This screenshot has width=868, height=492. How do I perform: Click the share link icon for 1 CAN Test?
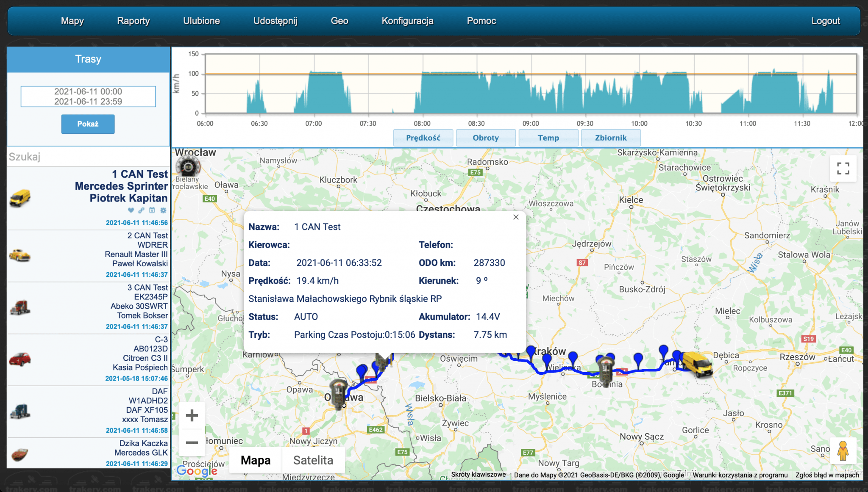pos(141,210)
